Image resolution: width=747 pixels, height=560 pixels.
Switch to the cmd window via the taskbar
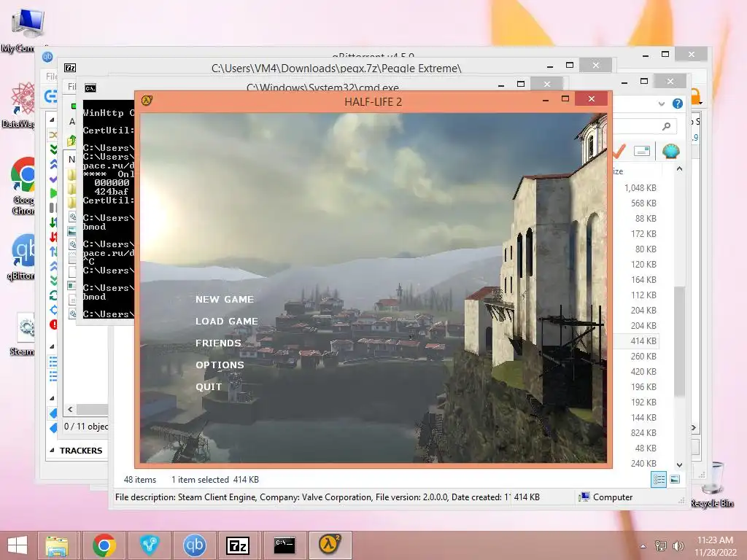pos(285,545)
